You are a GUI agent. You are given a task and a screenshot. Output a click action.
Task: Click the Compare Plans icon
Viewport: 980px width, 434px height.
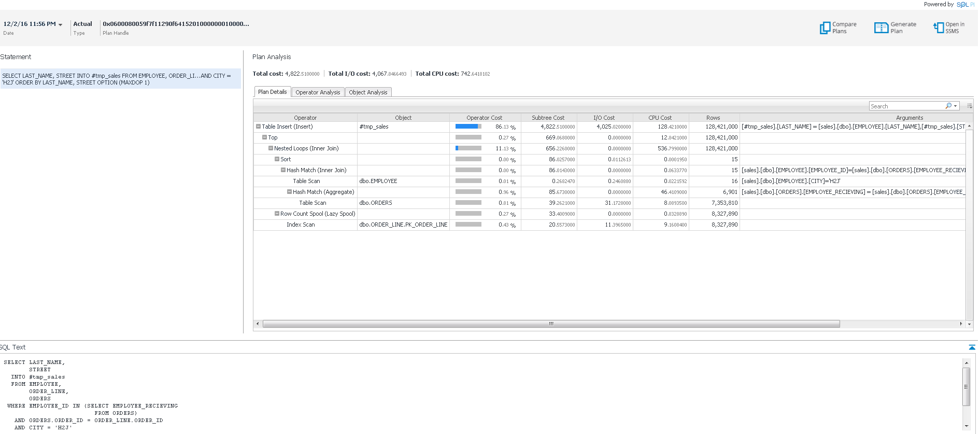click(825, 28)
